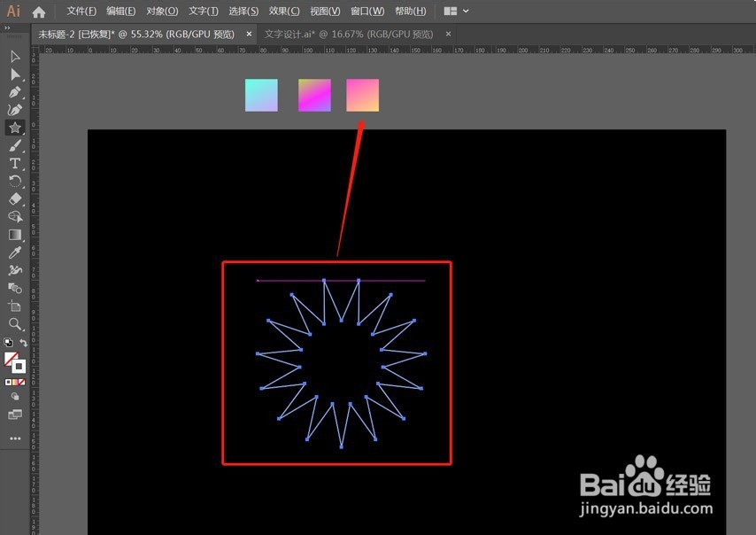This screenshot has height=535, width=756.
Task: Open the 帮助(H) menu
Action: (x=410, y=11)
